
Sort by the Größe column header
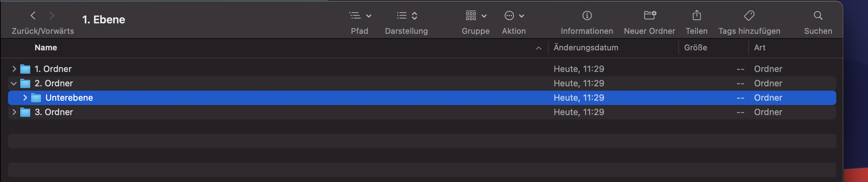[x=695, y=48]
